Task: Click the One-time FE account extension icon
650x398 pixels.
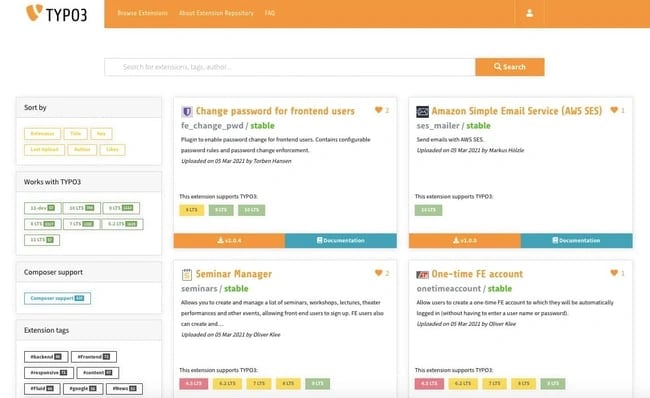Action: pos(422,274)
